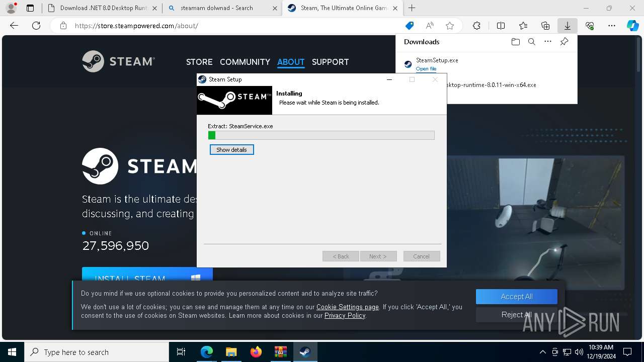This screenshot has height=362, width=644.
Task: Open downloads folder icon in Downloads panel
Action: [515, 42]
